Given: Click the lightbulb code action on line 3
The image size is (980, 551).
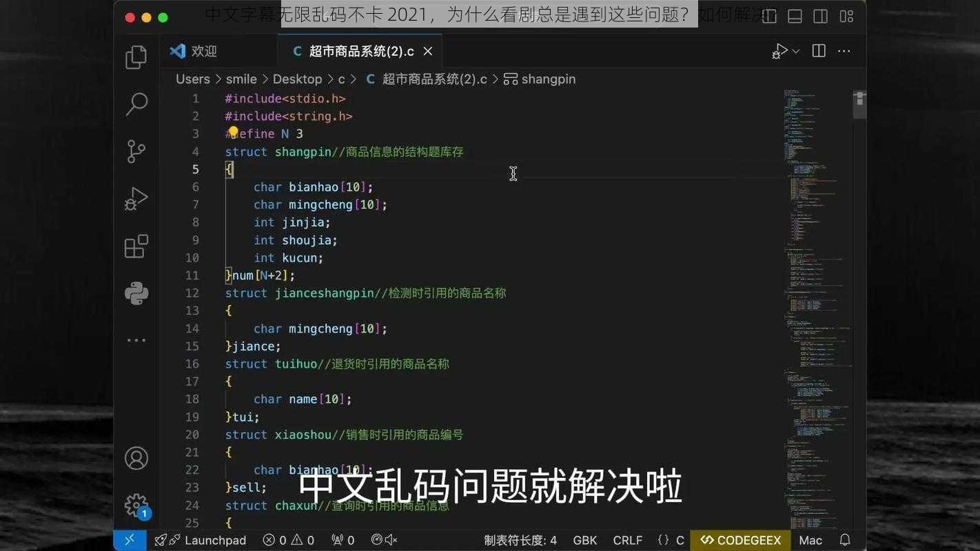Looking at the screenshot, I should 233,132.
